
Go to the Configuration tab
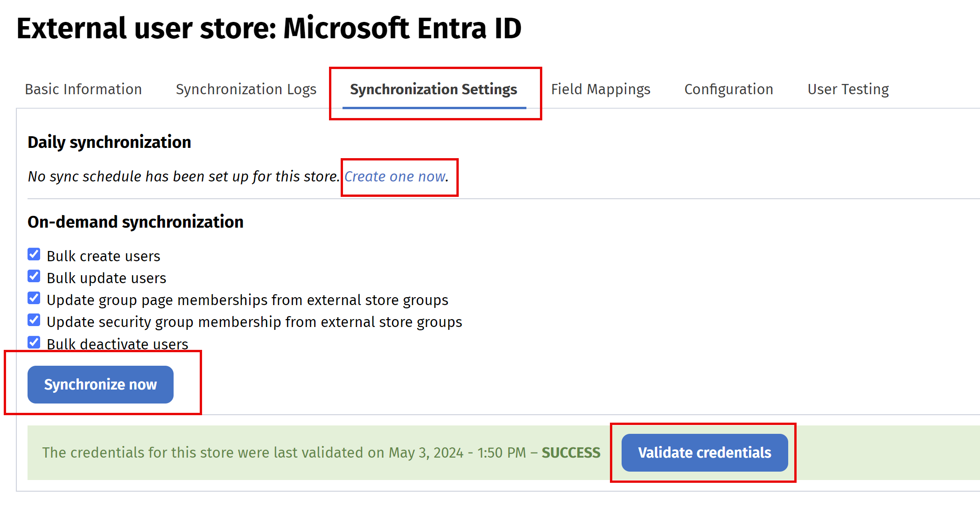(x=728, y=89)
